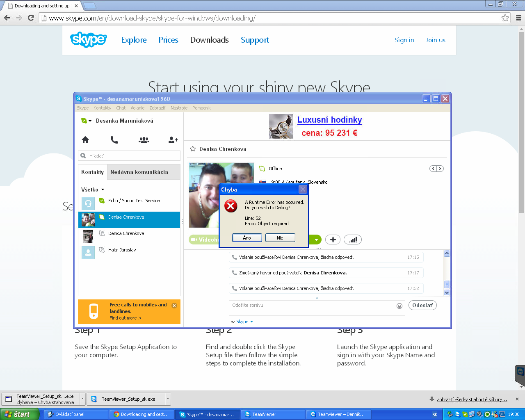Click Chrome's forward navigation arrow
The width and height of the screenshot is (525, 420).
point(19,18)
